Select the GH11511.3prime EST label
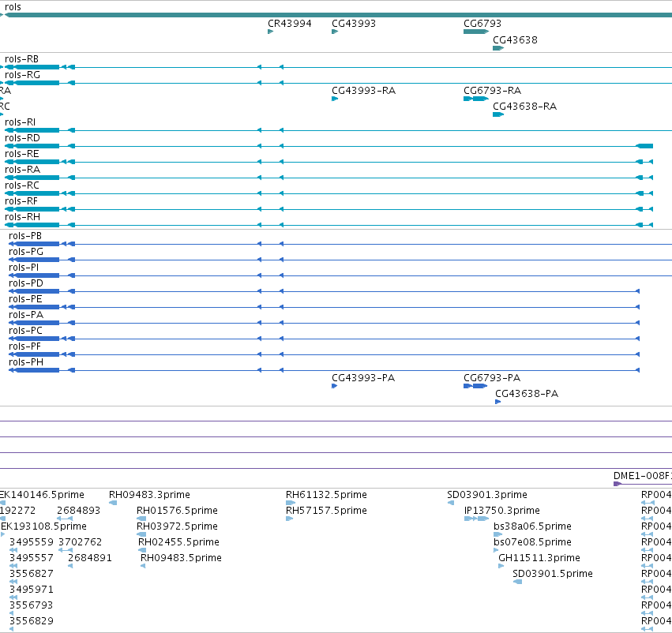 [x=539, y=557]
